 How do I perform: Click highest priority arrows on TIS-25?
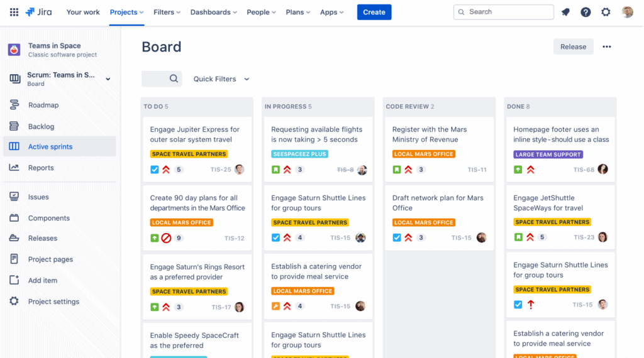pyautogui.click(x=166, y=170)
